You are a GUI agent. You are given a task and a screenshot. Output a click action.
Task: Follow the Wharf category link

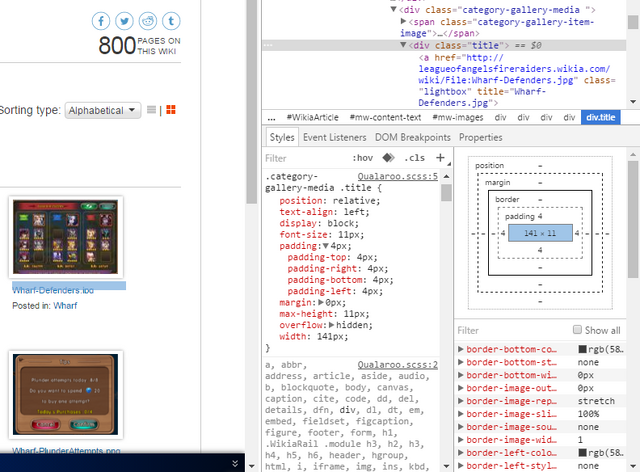[65, 305]
